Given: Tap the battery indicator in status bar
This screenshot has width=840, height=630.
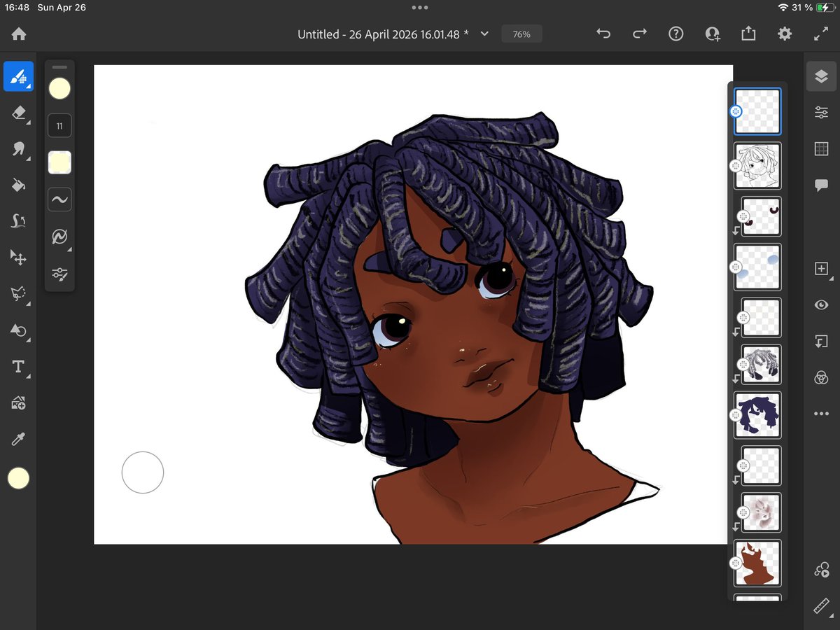Looking at the screenshot, I should pos(825,7).
